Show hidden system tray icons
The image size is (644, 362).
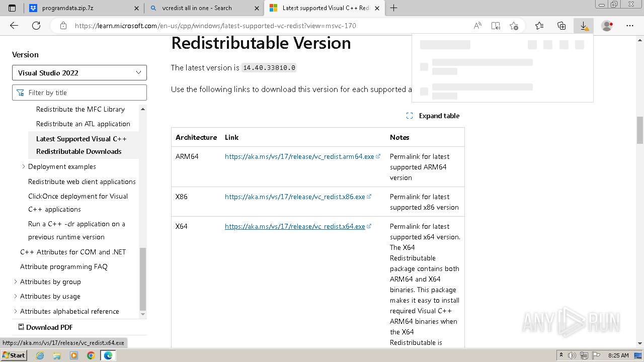pyautogui.click(x=562, y=355)
